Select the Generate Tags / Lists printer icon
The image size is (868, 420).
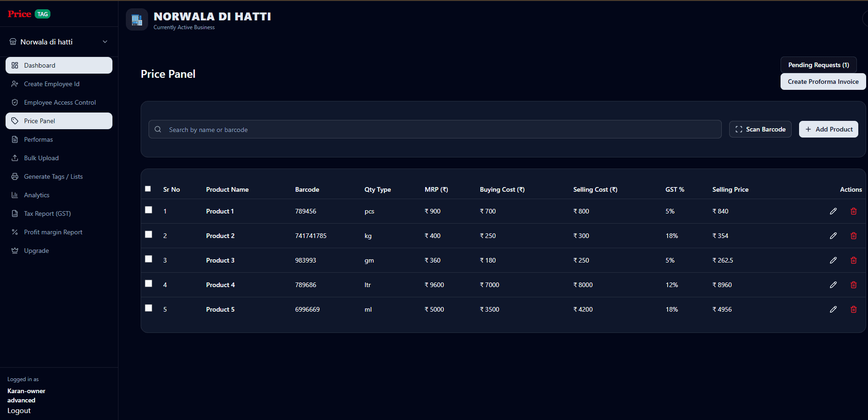pyautogui.click(x=15, y=176)
